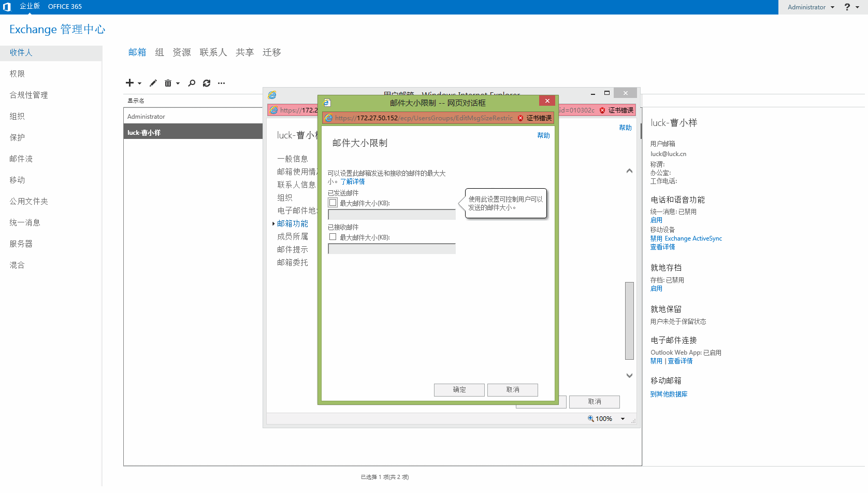Viewport: 868px width, 493px height.
Task: Check 最大邮件大小 under 已发送邮件
Action: [333, 203]
